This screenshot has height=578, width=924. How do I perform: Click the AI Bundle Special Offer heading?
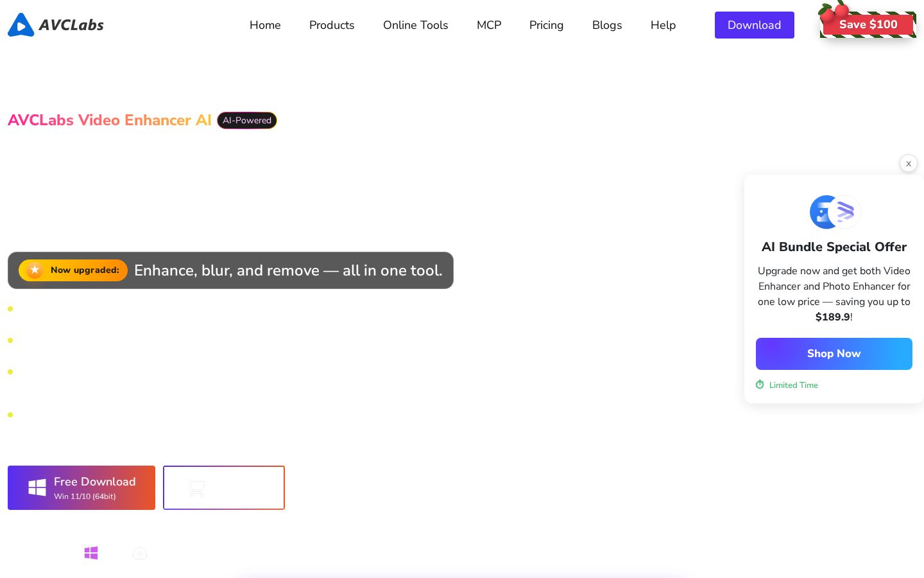coord(834,247)
